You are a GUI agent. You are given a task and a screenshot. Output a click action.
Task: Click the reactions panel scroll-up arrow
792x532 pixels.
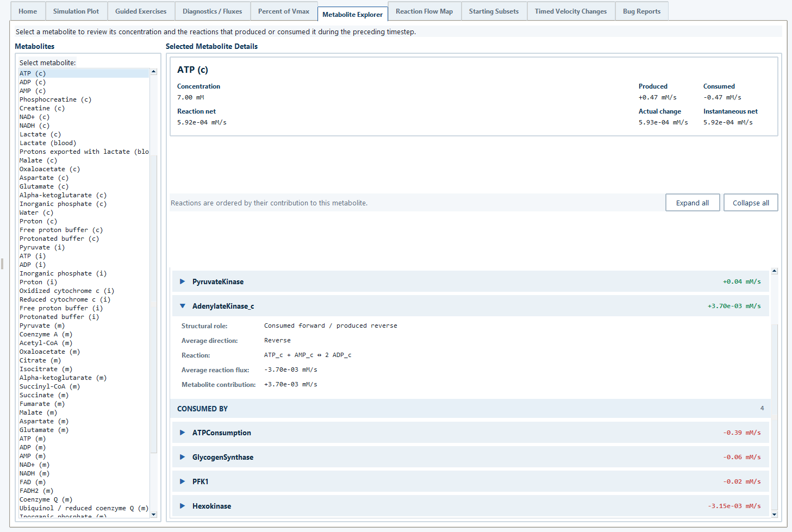(774, 271)
